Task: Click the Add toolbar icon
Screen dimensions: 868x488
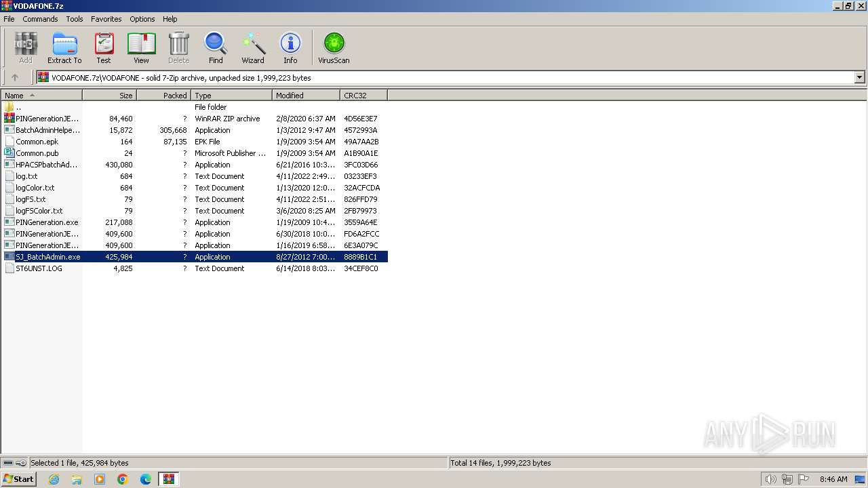Action: 26,48
